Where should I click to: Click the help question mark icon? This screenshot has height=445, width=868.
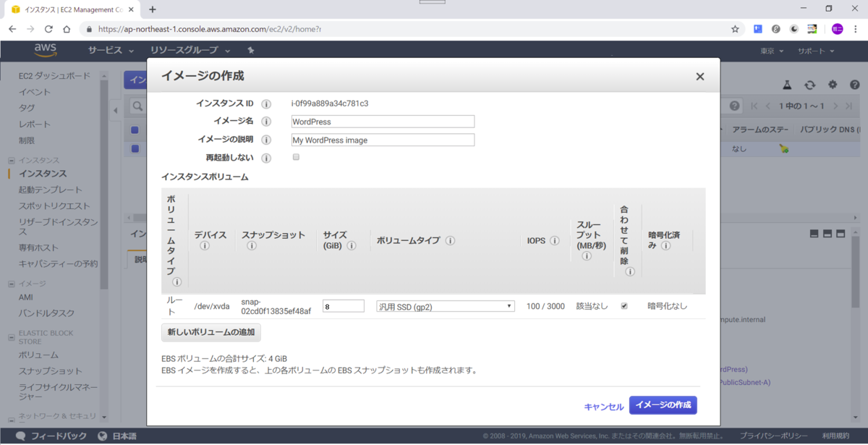point(854,85)
